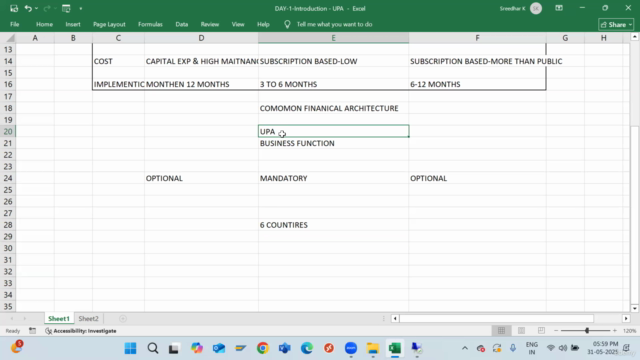Show hidden system tray icons chevron
Screen dimensions: 640x360
pyautogui.click(x=464, y=348)
